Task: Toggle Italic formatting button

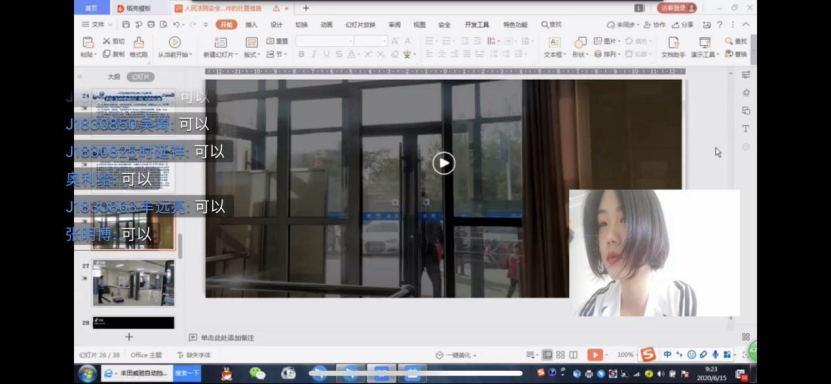Action: (x=314, y=54)
